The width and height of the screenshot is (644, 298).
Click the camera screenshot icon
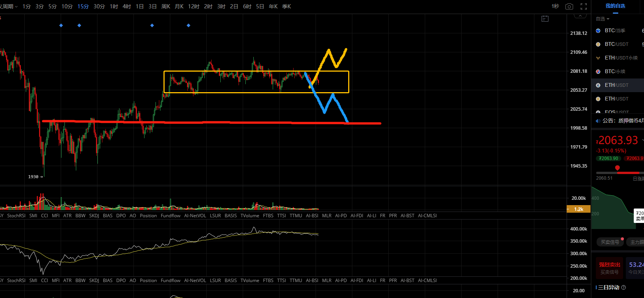[569, 6]
